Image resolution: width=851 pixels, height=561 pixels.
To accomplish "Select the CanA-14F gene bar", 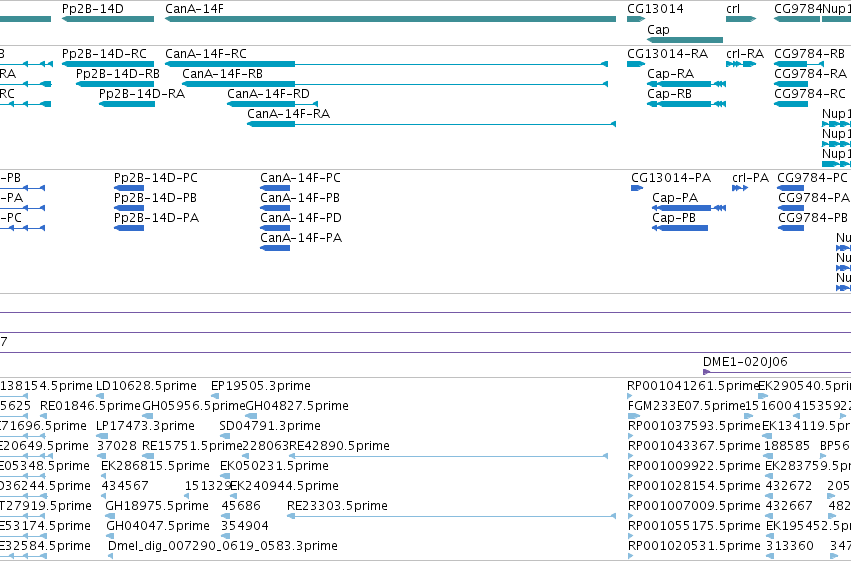I will pos(390,19).
